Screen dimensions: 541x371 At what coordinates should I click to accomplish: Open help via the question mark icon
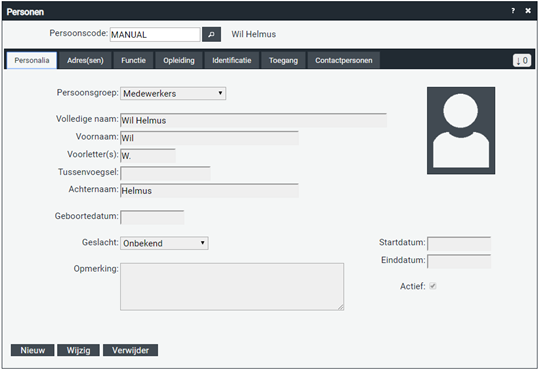[513, 11]
